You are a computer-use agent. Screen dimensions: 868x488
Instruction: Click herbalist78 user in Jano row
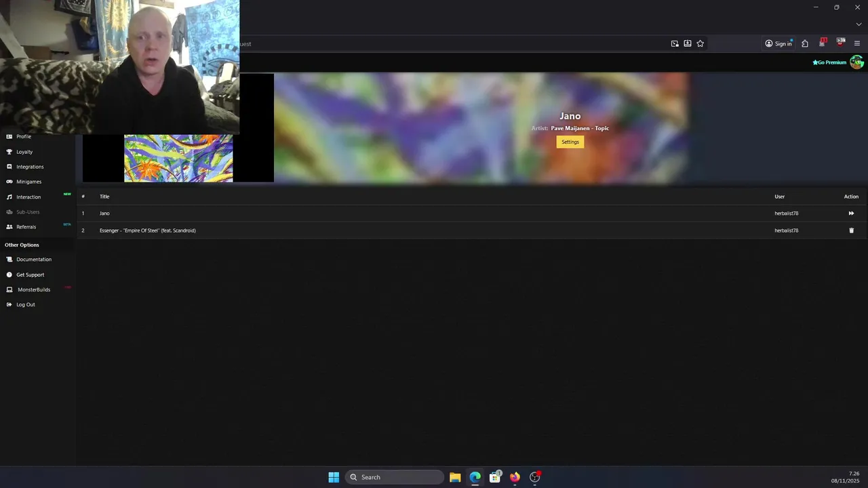click(787, 213)
